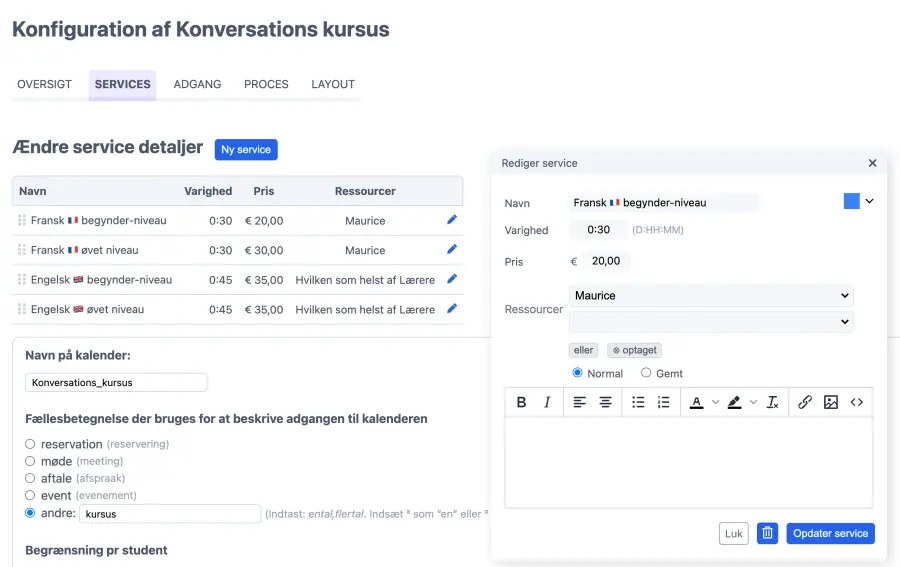Select the reservation radio option
The image size is (900, 567).
pos(30,444)
